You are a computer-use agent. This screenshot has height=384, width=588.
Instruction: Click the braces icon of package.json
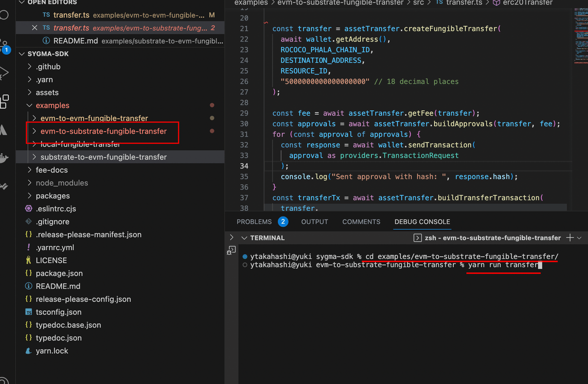[28, 273]
